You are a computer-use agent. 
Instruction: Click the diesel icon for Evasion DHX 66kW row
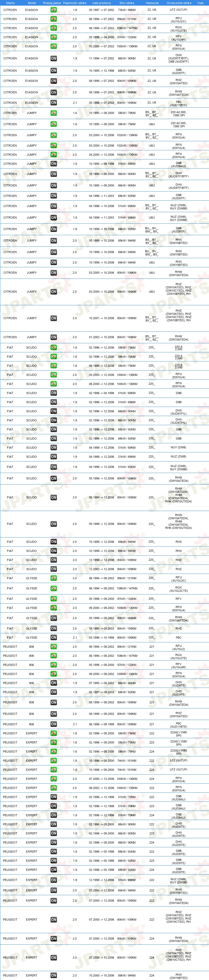point(53,59)
